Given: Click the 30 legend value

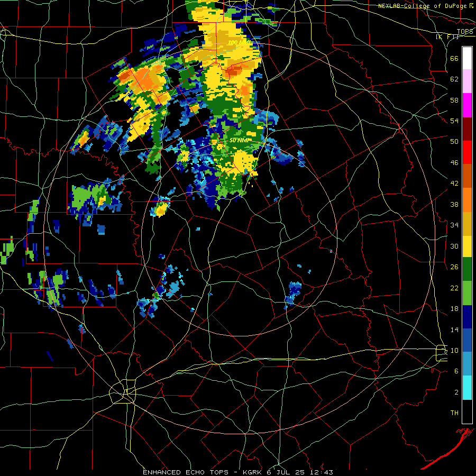Looking at the screenshot, I should (x=454, y=246).
